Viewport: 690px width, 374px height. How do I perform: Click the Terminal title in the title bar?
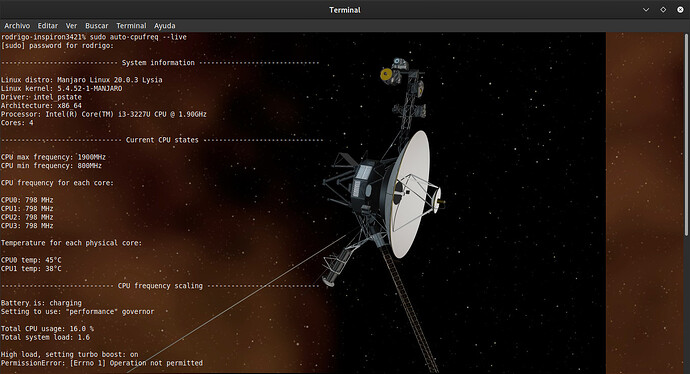pos(345,10)
